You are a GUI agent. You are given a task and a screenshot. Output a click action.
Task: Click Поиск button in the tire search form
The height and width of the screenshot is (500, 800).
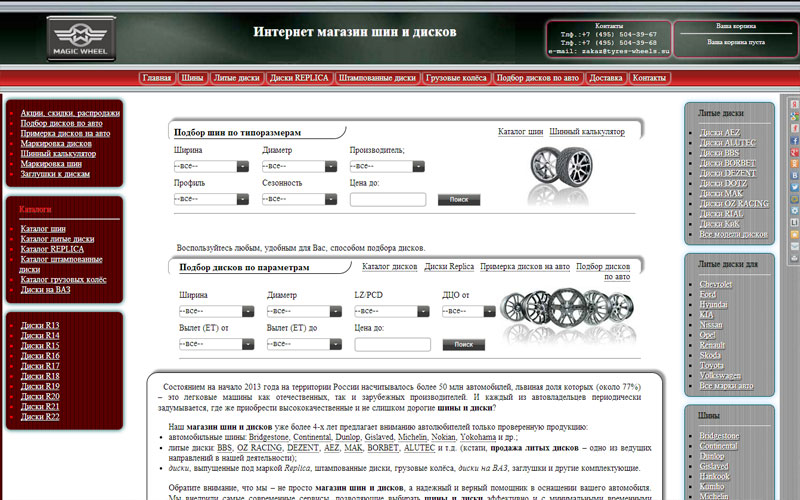pyautogui.click(x=459, y=199)
